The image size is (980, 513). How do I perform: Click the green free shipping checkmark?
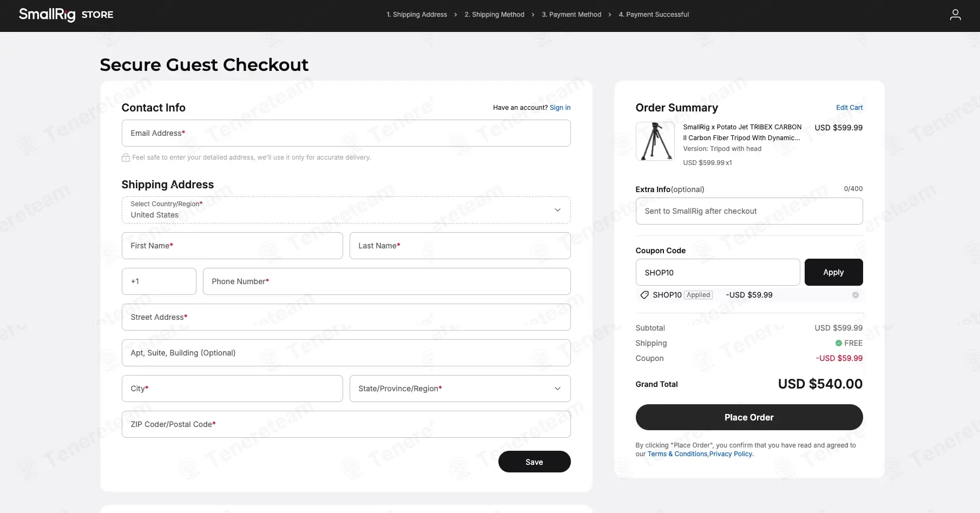pos(838,343)
